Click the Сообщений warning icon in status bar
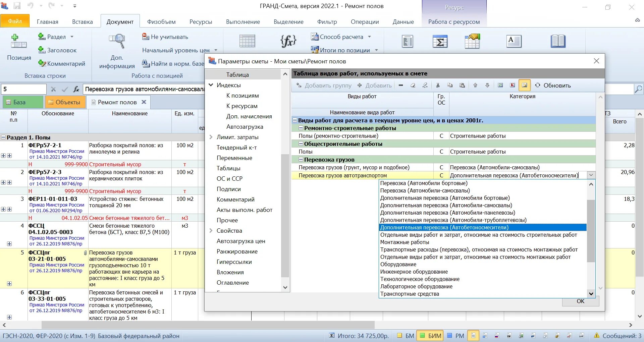Image resolution: width=644 pixels, height=342 pixels. pos(597,336)
